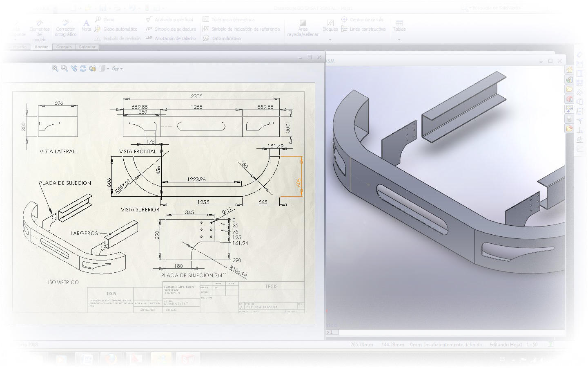Zoom to fit in drawing window

point(55,69)
